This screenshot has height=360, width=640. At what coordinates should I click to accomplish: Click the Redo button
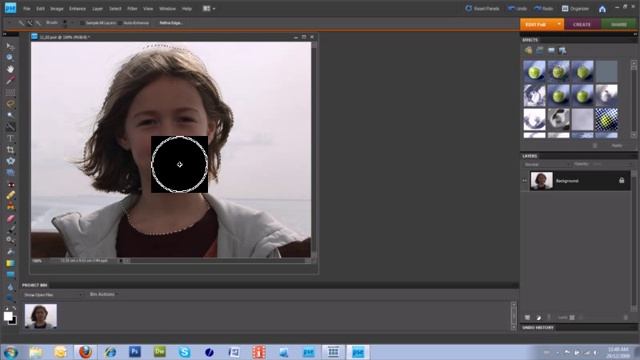pos(543,9)
